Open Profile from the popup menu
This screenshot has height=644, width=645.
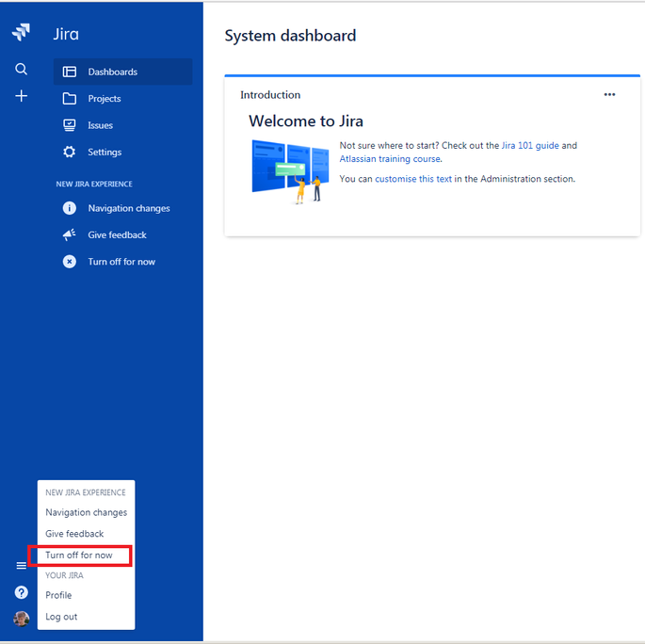pyautogui.click(x=86, y=595)
